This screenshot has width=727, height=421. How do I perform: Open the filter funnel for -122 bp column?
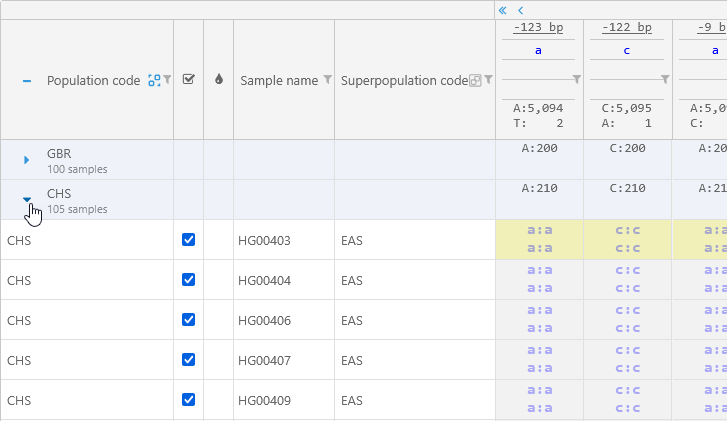coord(665,79)
